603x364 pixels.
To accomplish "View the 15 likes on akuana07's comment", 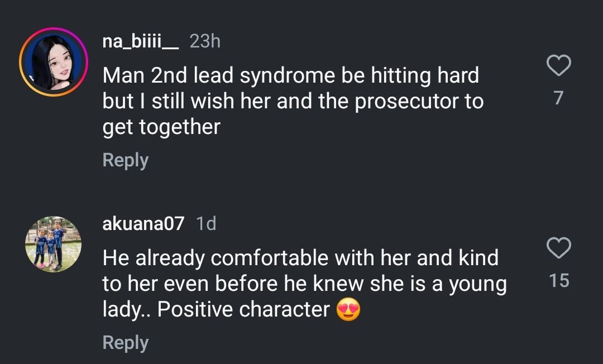I will (558, 280).
